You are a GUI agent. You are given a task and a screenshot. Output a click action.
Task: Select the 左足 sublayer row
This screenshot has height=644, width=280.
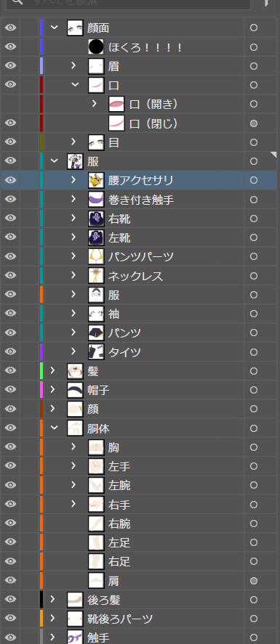(x=139, y=542)
